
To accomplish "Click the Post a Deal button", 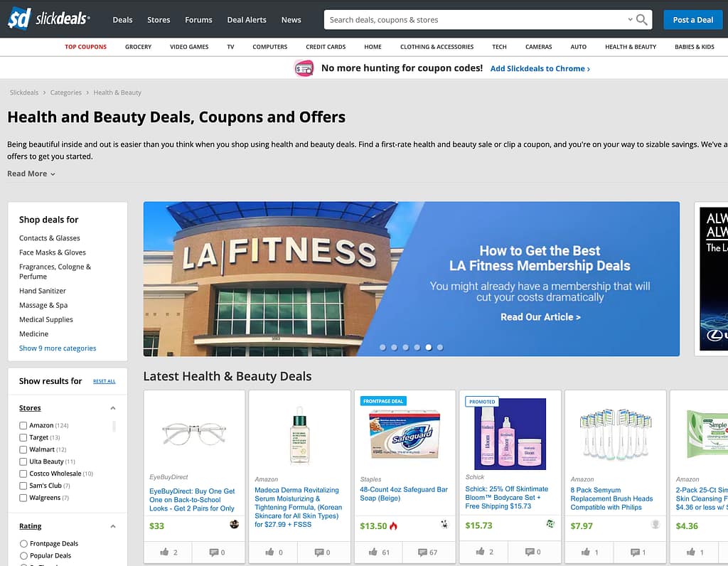I will point(692,20).
